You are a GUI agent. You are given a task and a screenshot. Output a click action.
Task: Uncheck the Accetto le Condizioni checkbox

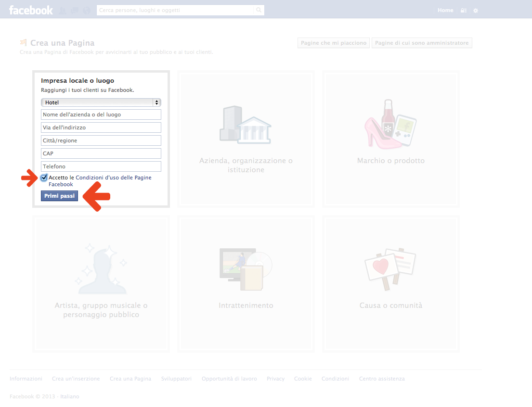(44, 178)
